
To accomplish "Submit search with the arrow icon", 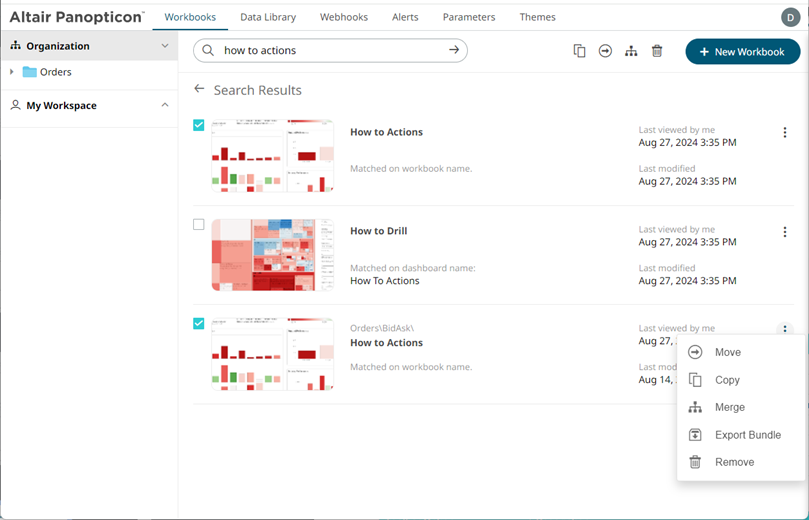I will click(454, 50).
